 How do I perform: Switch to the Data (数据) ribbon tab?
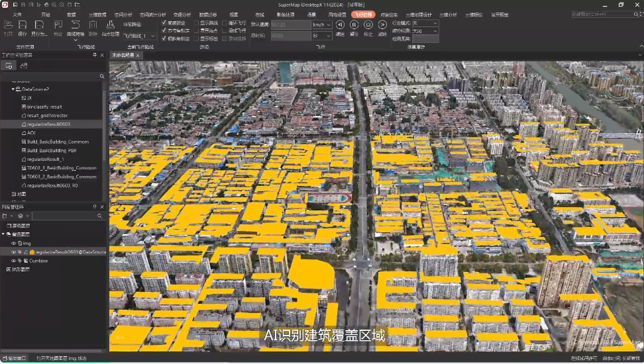[x=72, y=15]
